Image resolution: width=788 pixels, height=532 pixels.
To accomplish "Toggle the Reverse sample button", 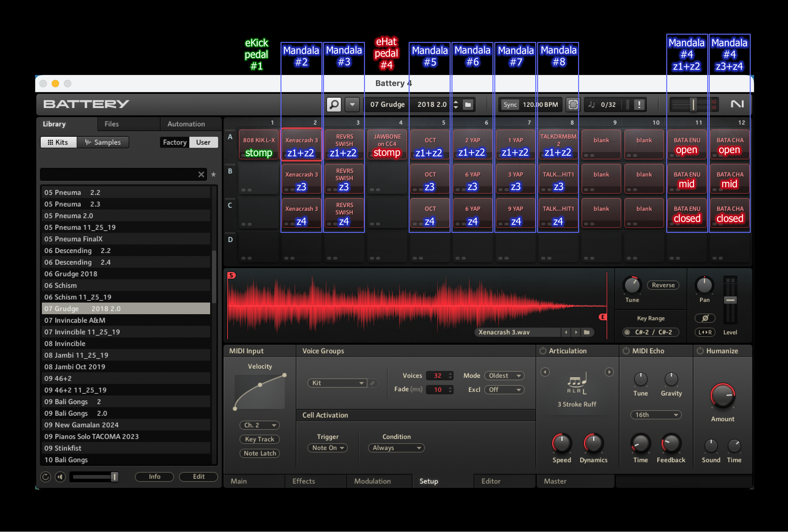I will tap(663, 285).
